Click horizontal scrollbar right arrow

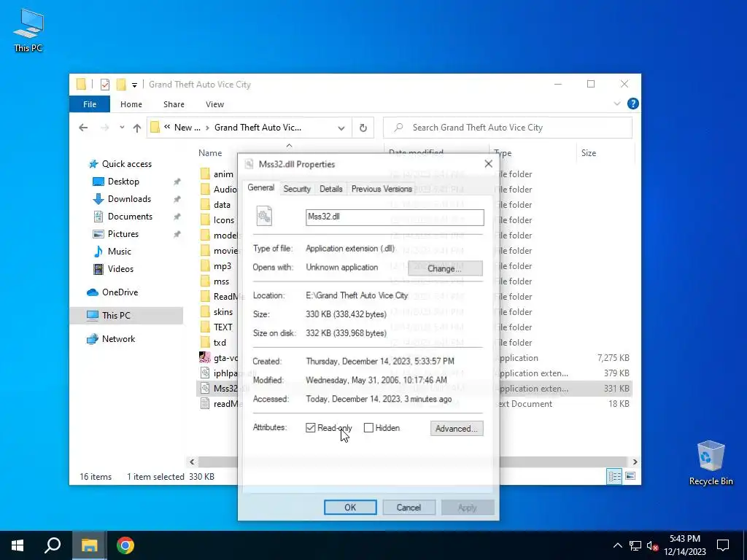coord(635,462)
